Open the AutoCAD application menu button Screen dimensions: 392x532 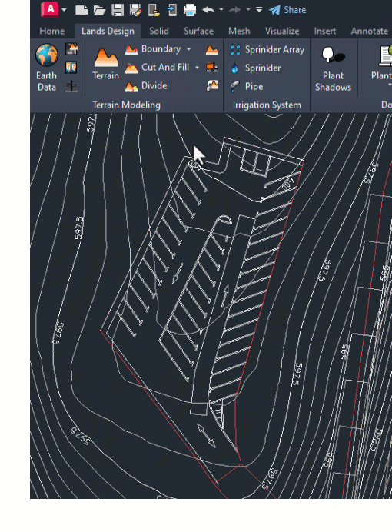click(50, 9)
